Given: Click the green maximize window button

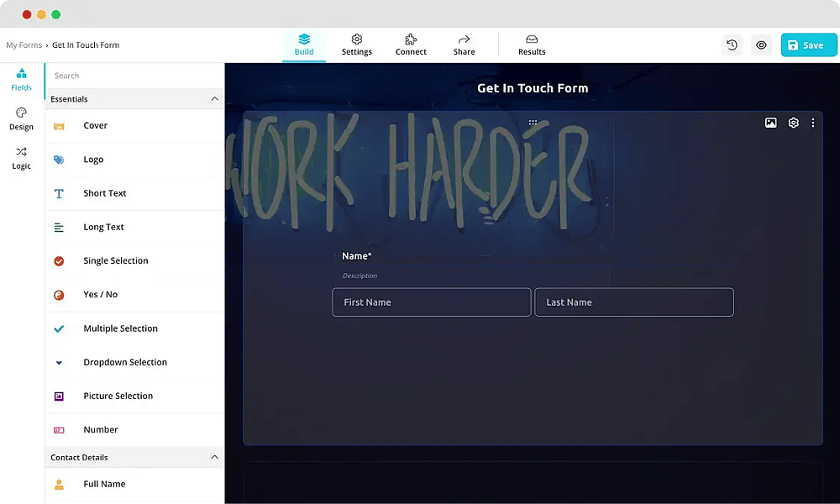Looking at the screenshot, I should 55,14.
